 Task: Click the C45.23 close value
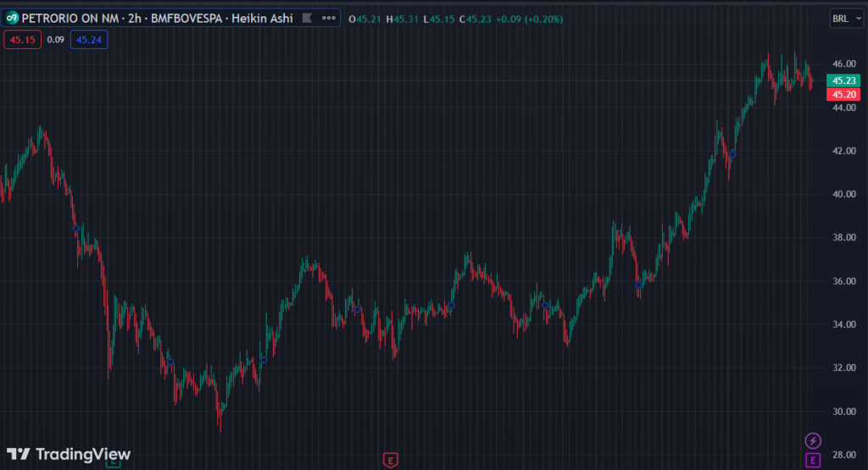pyautogui.click(x=476, y=19)
